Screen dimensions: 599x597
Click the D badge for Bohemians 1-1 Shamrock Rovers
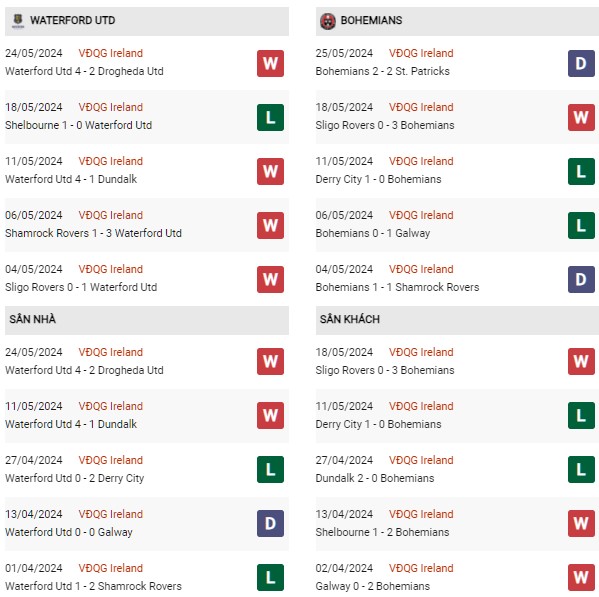(581, 279)
